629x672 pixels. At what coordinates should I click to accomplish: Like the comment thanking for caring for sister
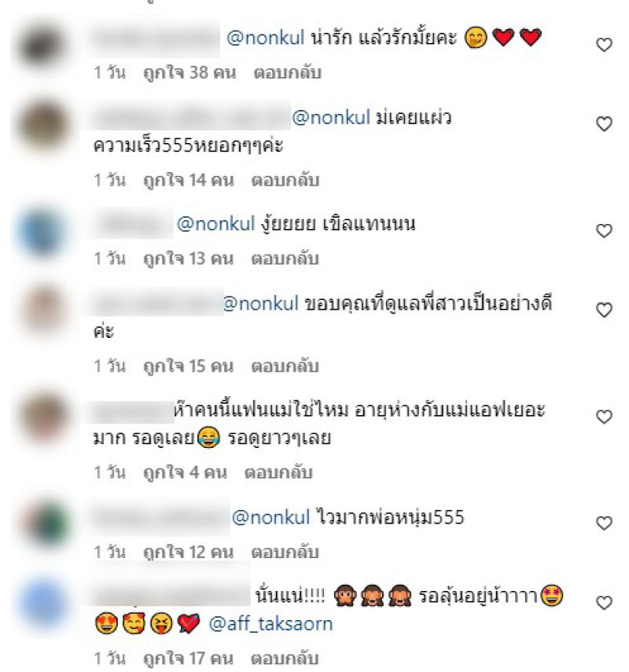pos(604,310)
